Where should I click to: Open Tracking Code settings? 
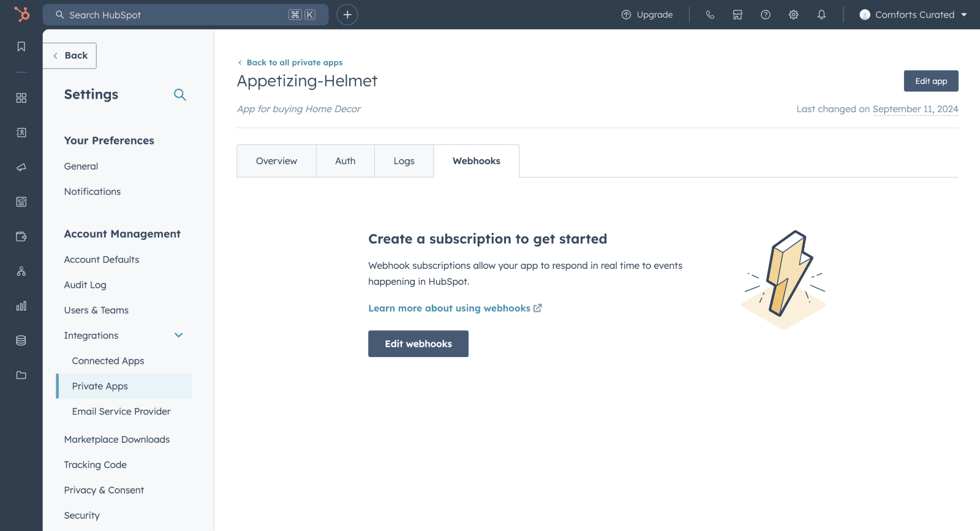(x=96, y=465)
